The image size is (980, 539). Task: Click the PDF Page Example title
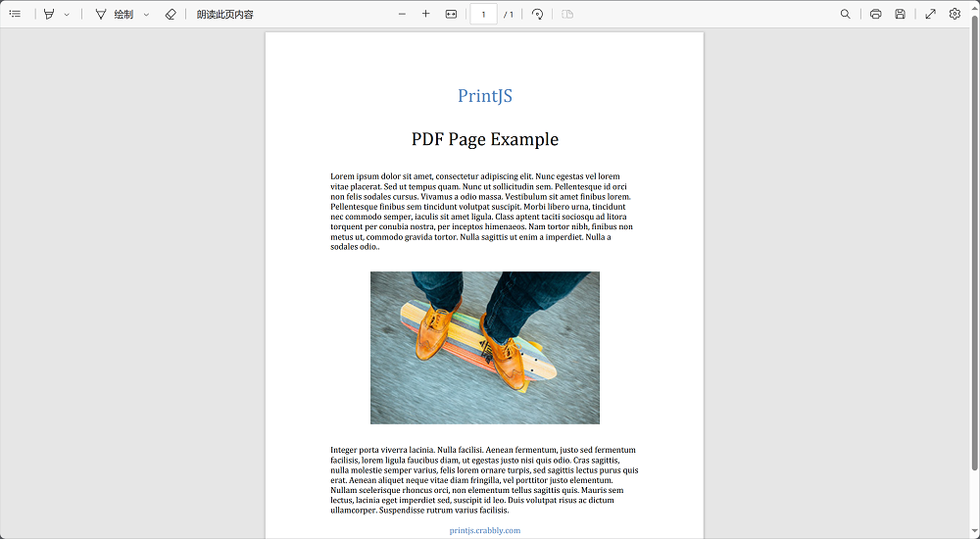(x=485, y=139)
